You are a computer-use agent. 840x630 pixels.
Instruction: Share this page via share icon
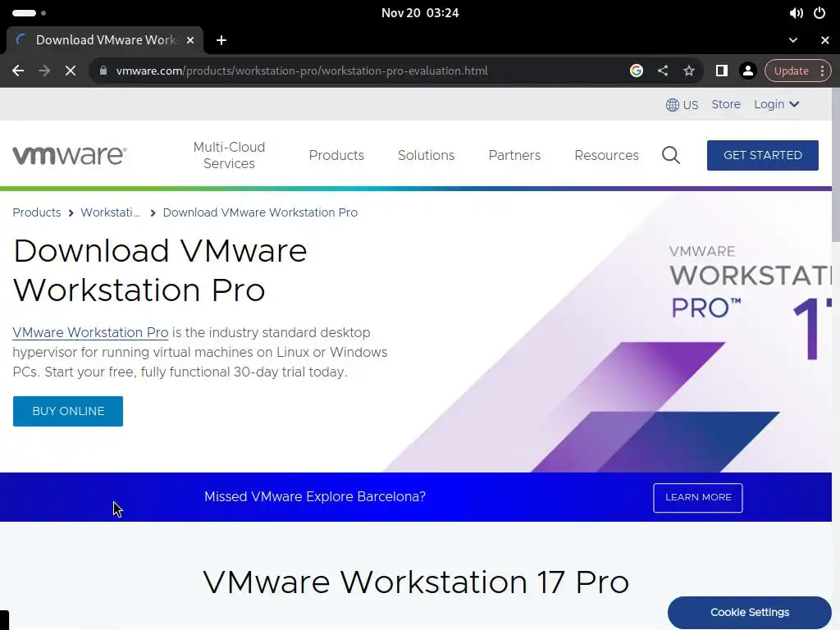click(663, 71)
